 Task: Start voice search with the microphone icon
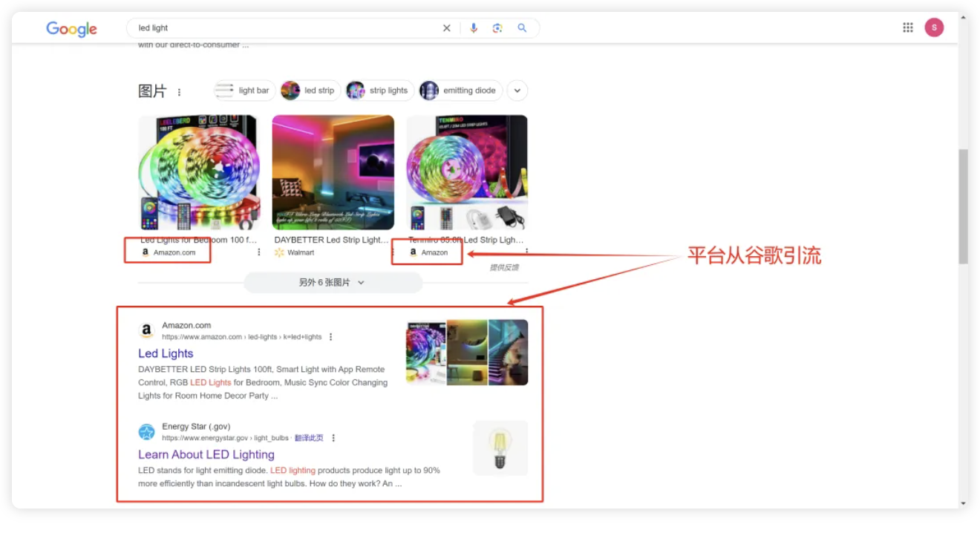tap(474, 28)
